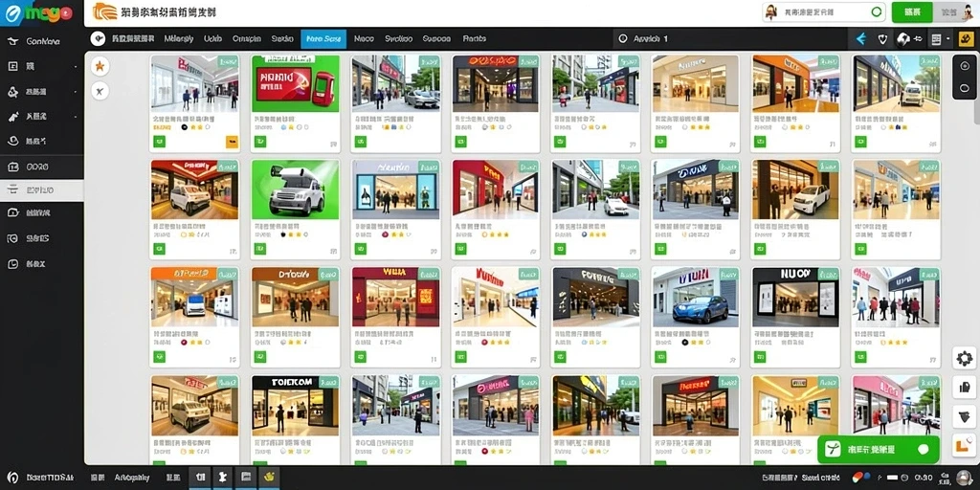Click the shield icon in the toolbar
Viewport: 980px width, 490px height.
[881, 38]
